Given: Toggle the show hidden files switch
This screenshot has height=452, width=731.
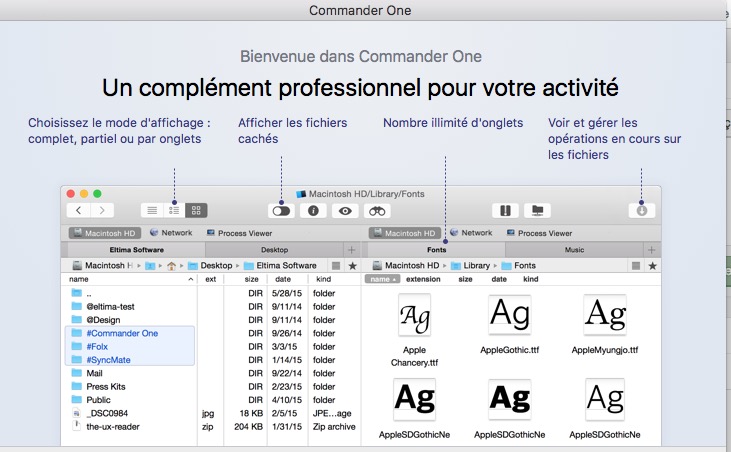Looking at the screenshot, I should pyautogui.click(x=281, y=211).
